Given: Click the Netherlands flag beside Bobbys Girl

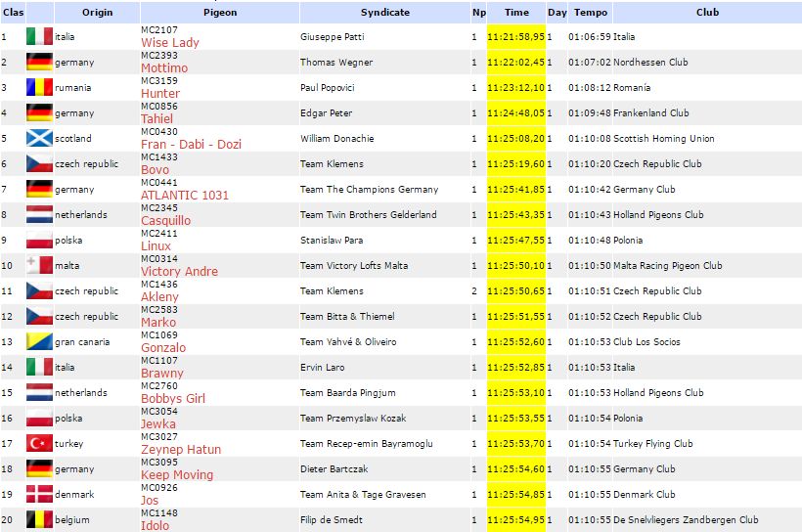Looking at the screenshot, I should coord(39,392).
